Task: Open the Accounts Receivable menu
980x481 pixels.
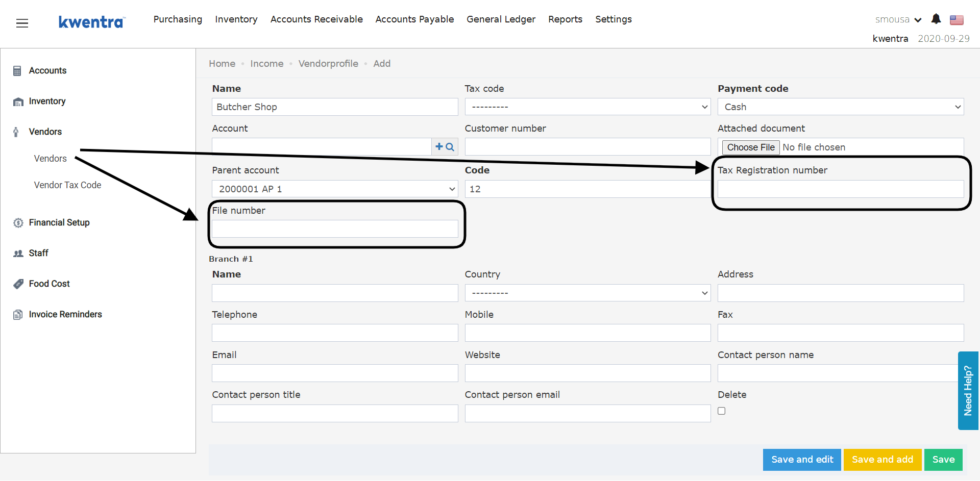Action: (316, 19)
